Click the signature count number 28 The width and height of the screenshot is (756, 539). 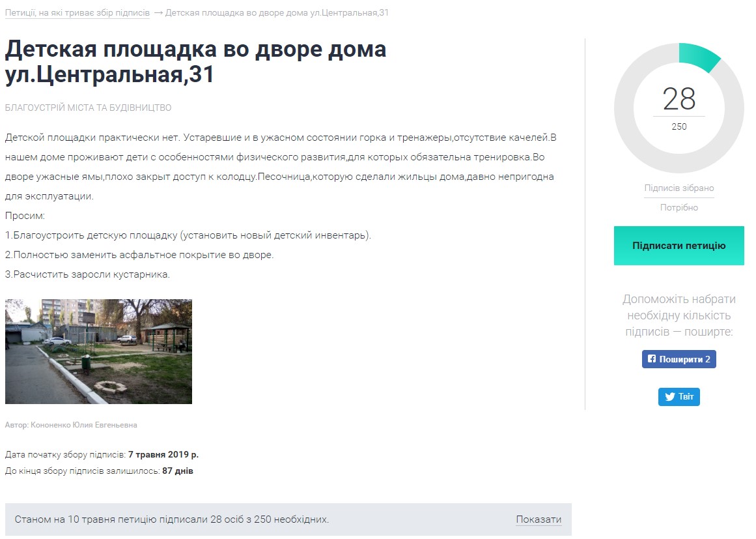tap(679, 99)
